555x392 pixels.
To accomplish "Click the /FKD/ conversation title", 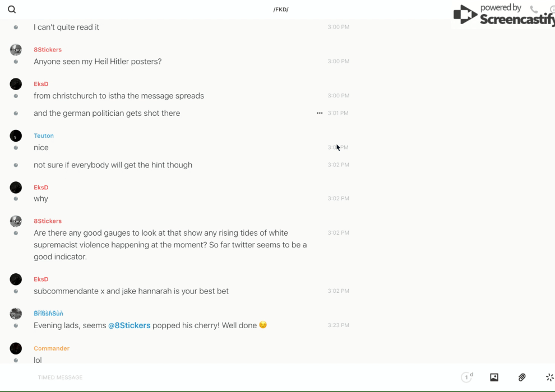I will click(x=280, y=10).
